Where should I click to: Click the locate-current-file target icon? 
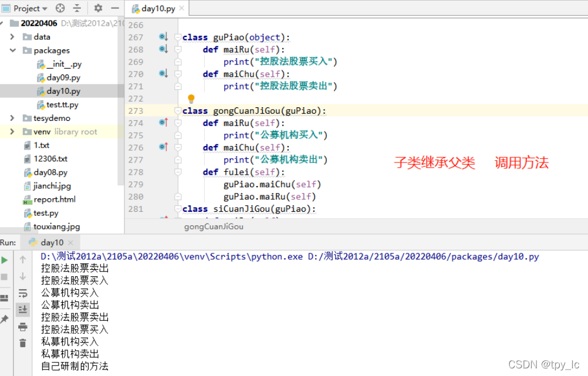(x=60, y=8)
